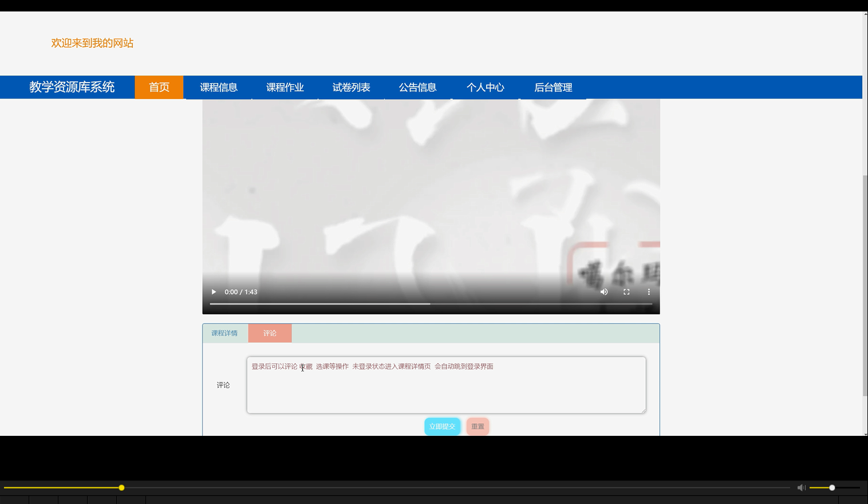This screenshot has width=868, height=504.
Task: Open the 试卷列表 navigation menu
Action: point(351,87)
